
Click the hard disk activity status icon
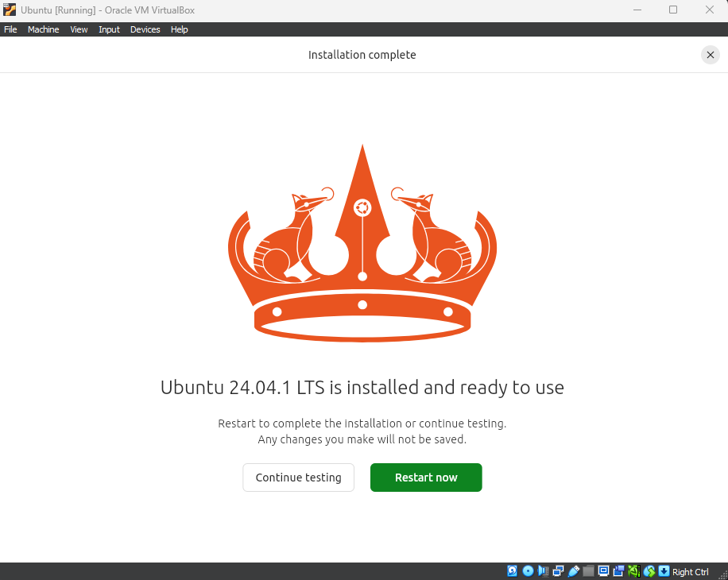513,571
